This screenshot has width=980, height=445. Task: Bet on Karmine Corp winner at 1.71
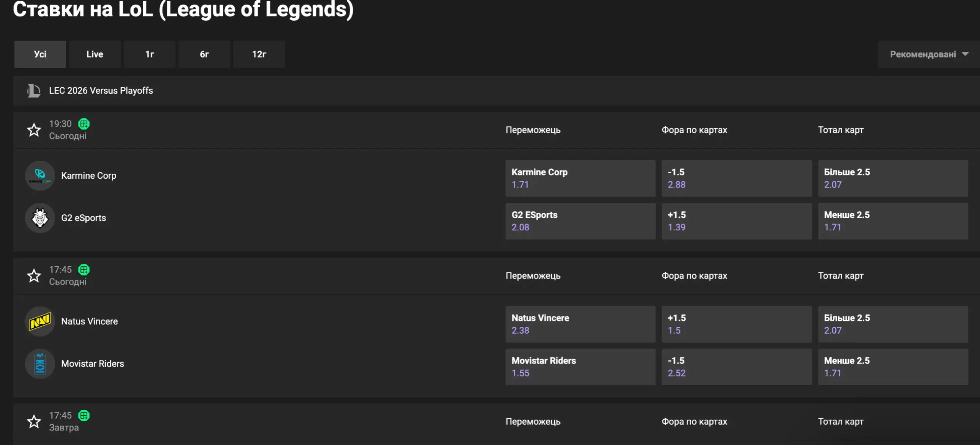[x=580, y=178]
